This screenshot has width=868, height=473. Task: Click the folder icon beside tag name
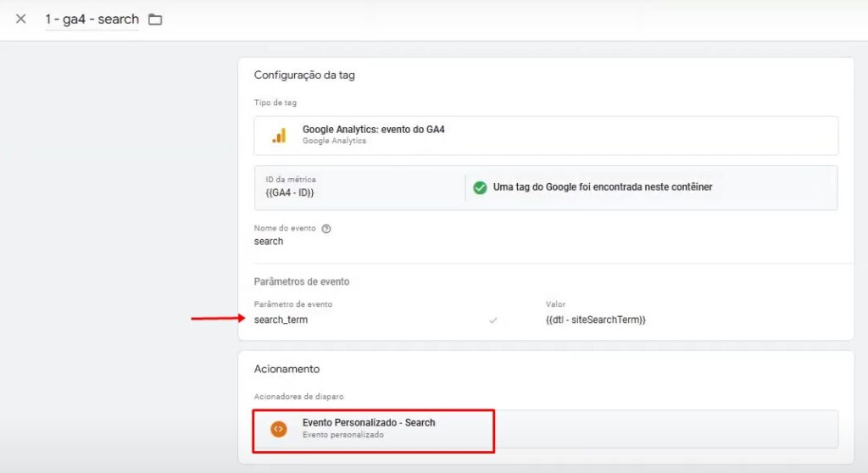(x=155, y=19)
